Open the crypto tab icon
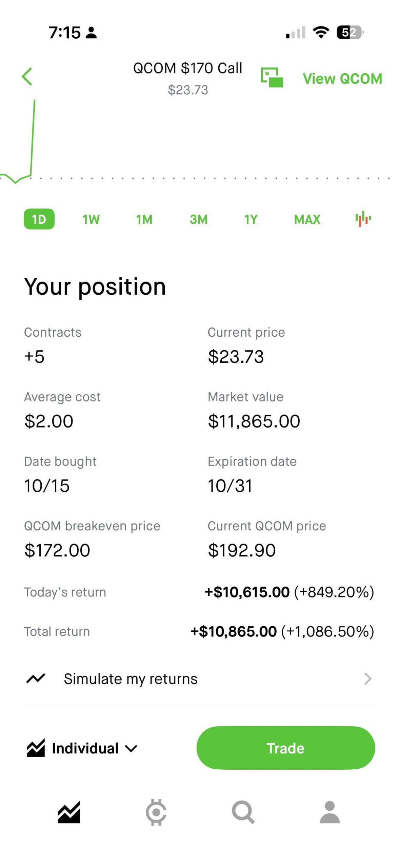Viewport: 399px width, 868px height. coord(156,812)
